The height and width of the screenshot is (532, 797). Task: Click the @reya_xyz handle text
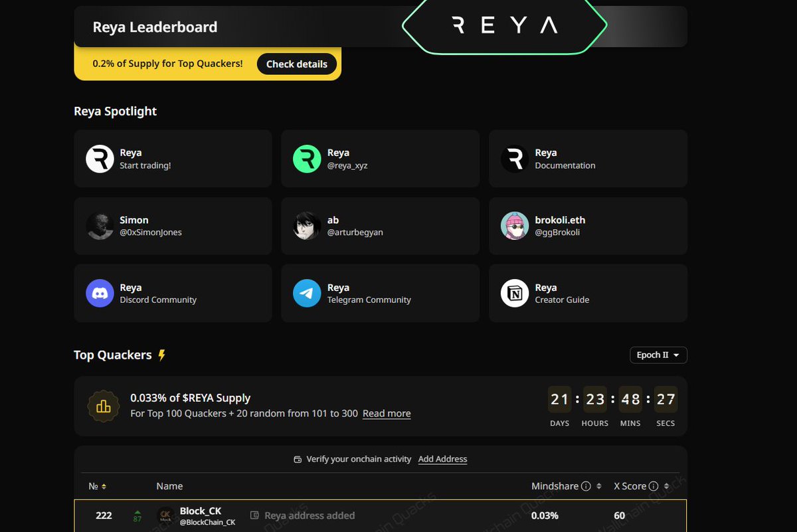(x=347, y=165)
